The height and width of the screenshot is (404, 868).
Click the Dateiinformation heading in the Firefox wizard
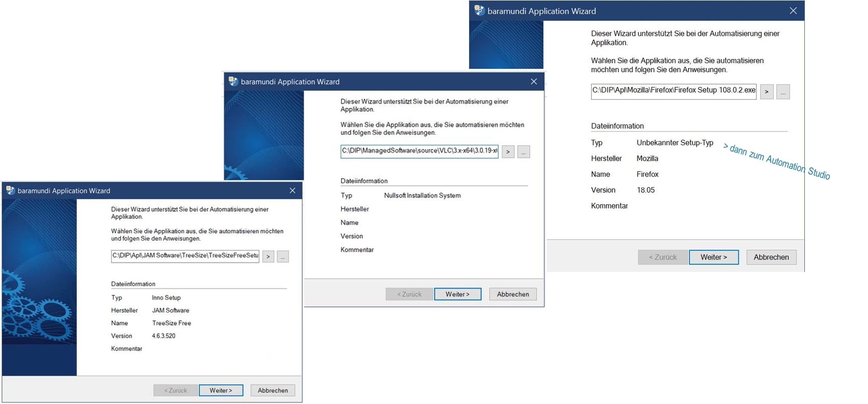click(x=617, y=126)
